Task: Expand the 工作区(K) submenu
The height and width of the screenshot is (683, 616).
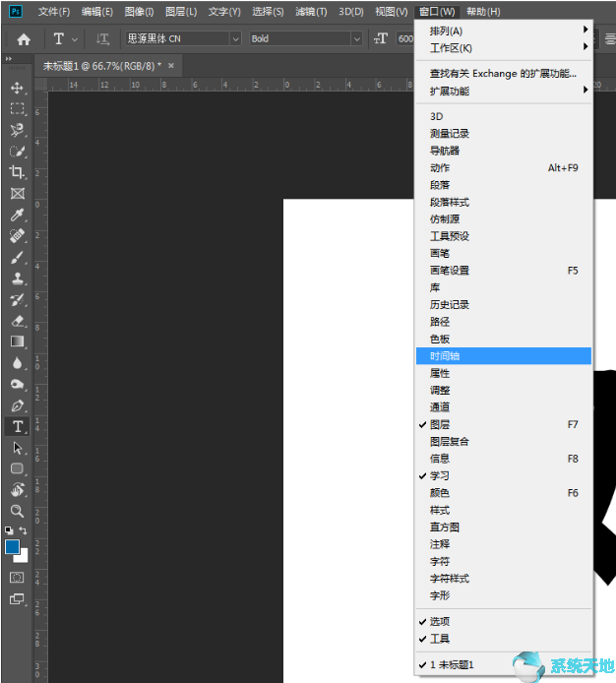Action: (x=504, y=48)
